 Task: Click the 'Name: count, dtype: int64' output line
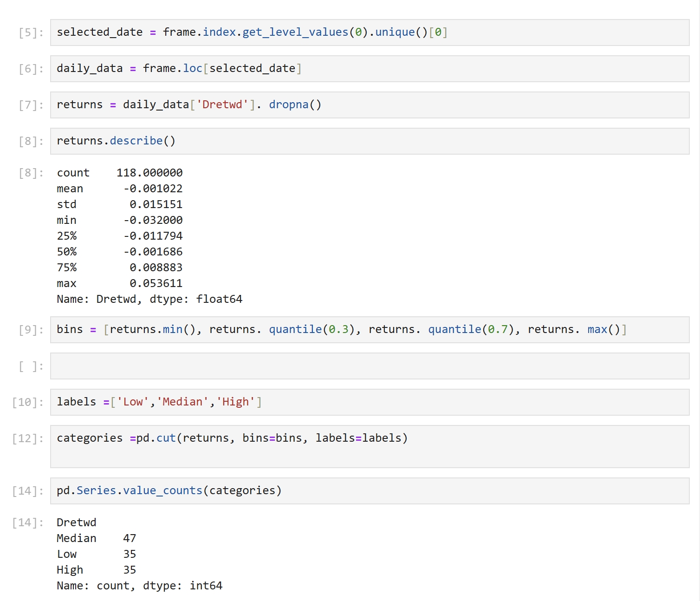pos(139,586)
